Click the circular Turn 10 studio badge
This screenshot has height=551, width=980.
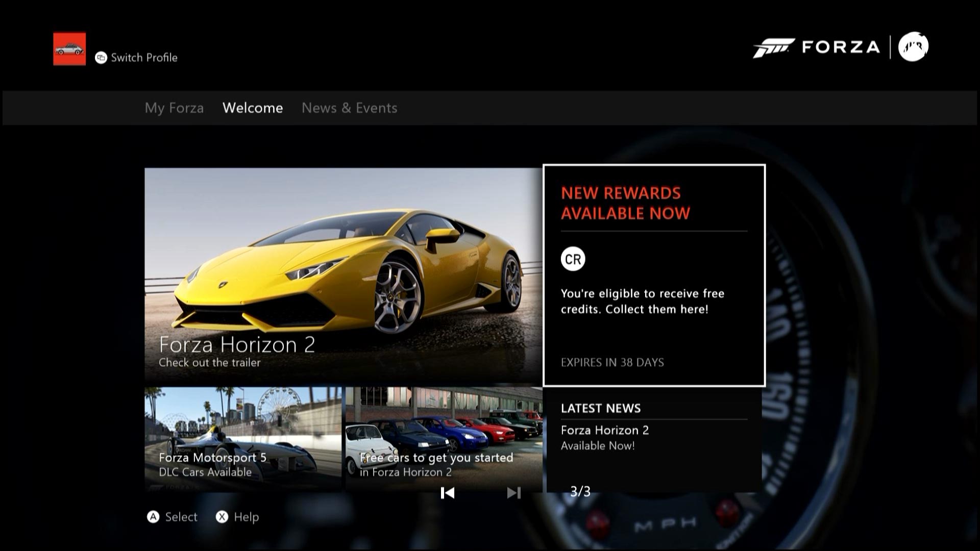tap(913, 47)
